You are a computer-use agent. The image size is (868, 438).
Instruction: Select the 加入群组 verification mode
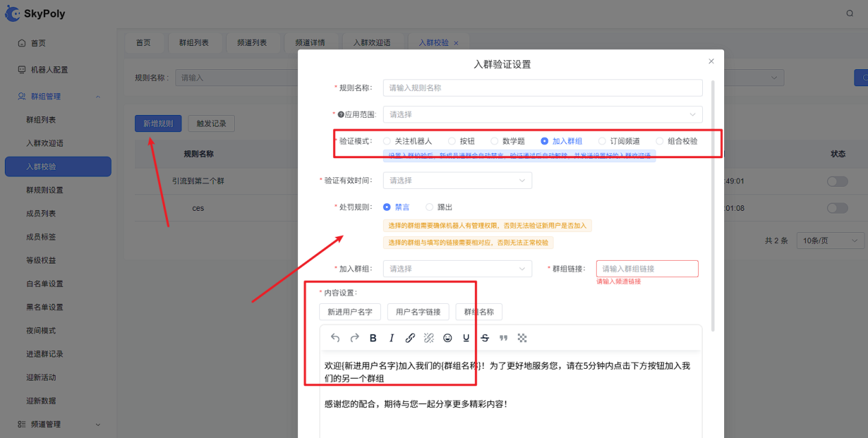(x=561, y=141)
